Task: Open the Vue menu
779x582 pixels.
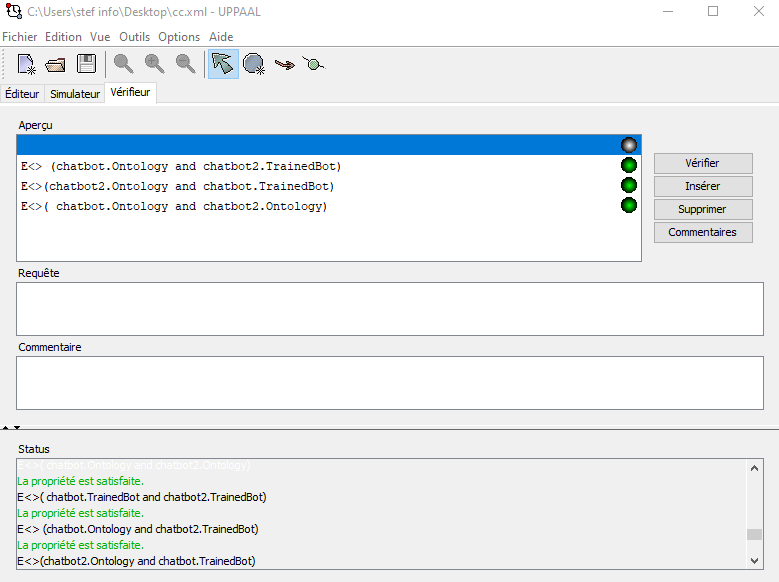Action: (x=100, y=37)
